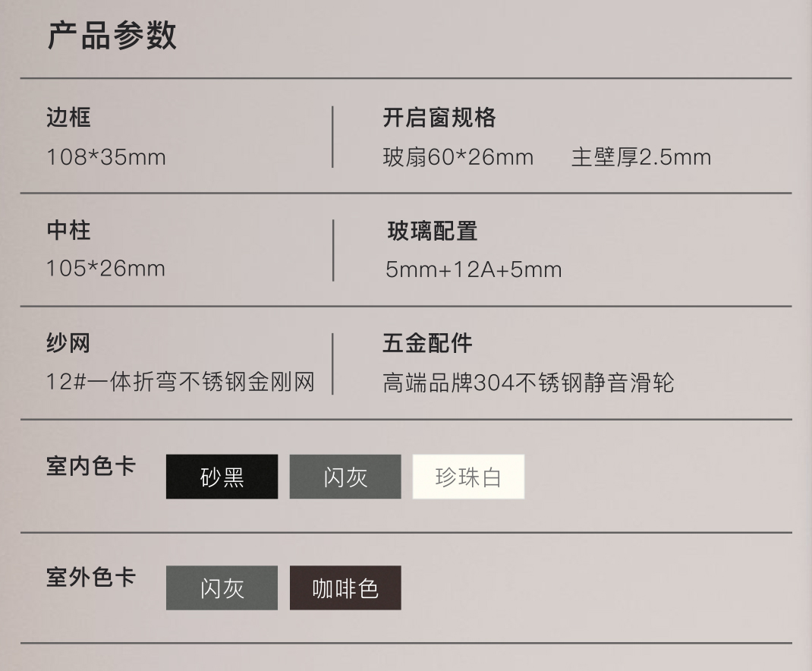Viewport: 812px width, 671px height.
Task: Click the 中柱 label
Action: tap(68, 230)
